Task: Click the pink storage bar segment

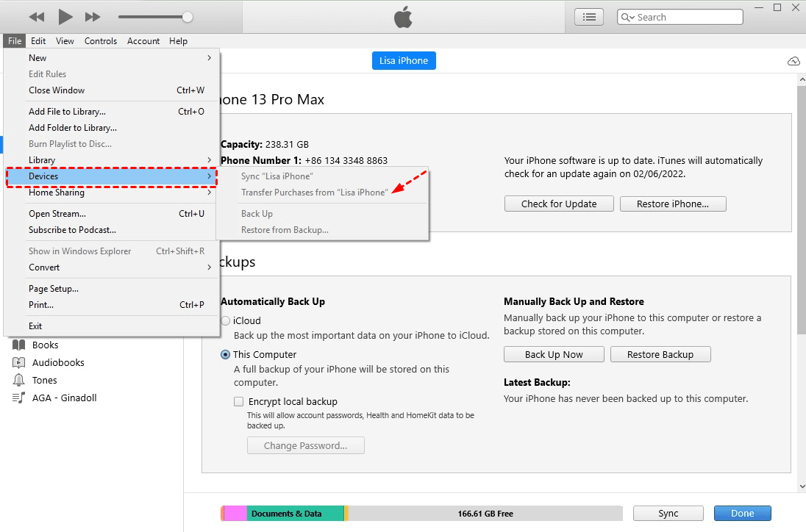Action: pos(236,514)
